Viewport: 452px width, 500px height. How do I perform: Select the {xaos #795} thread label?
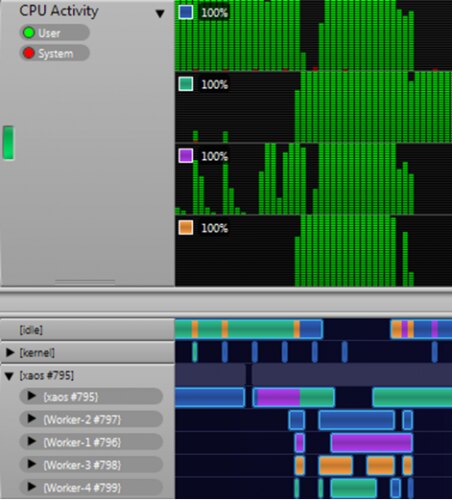(x=71, y=397)
